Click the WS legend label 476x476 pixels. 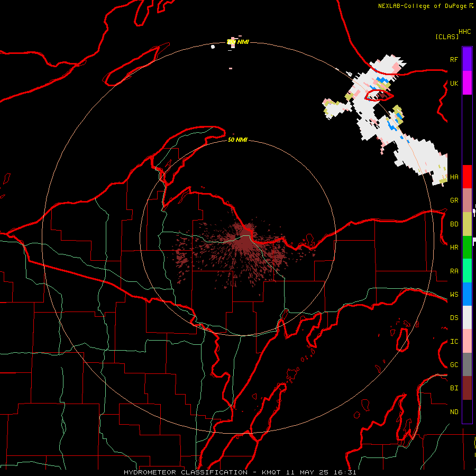454,295
